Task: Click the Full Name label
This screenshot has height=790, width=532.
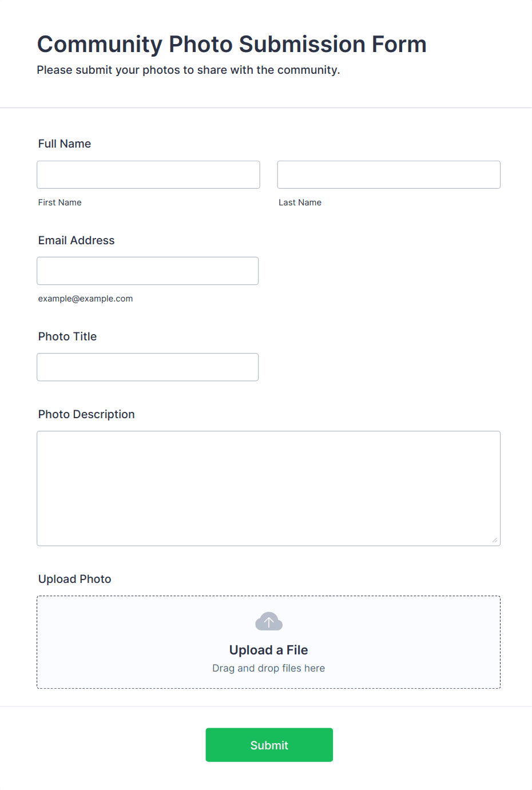Action: coord(65,144)
